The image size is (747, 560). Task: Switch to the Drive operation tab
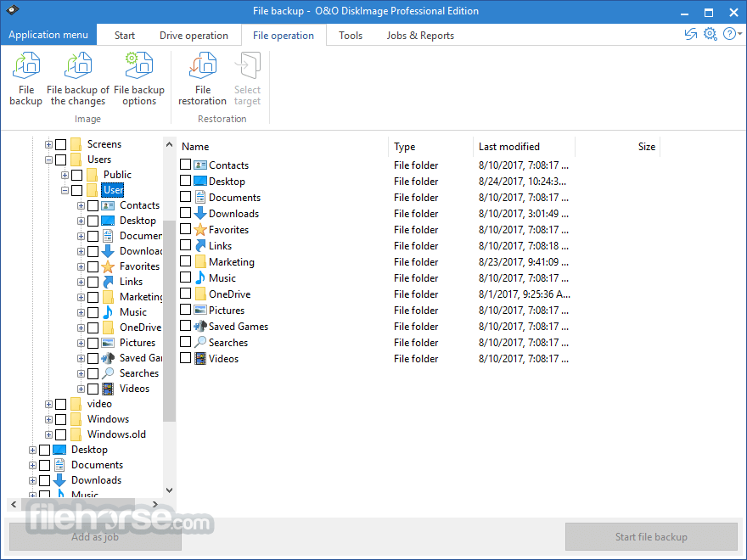tap(194, 36)
